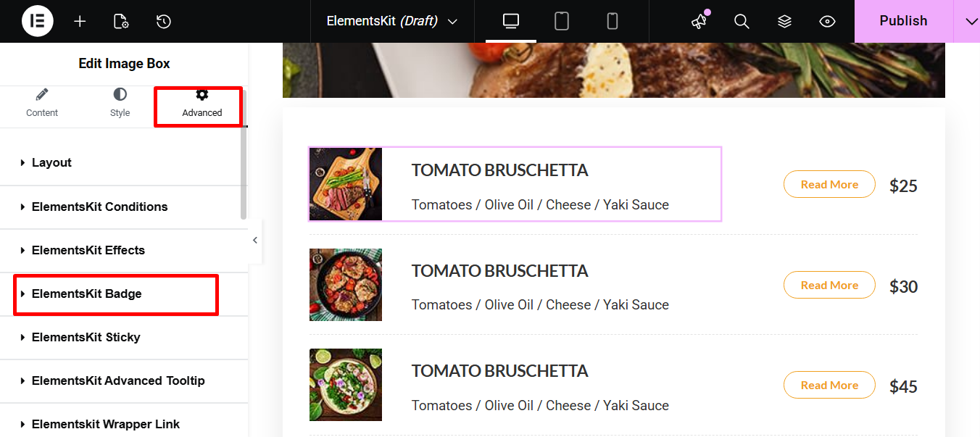
Task: Open the finder search icon
Action: tap(742, 21)
